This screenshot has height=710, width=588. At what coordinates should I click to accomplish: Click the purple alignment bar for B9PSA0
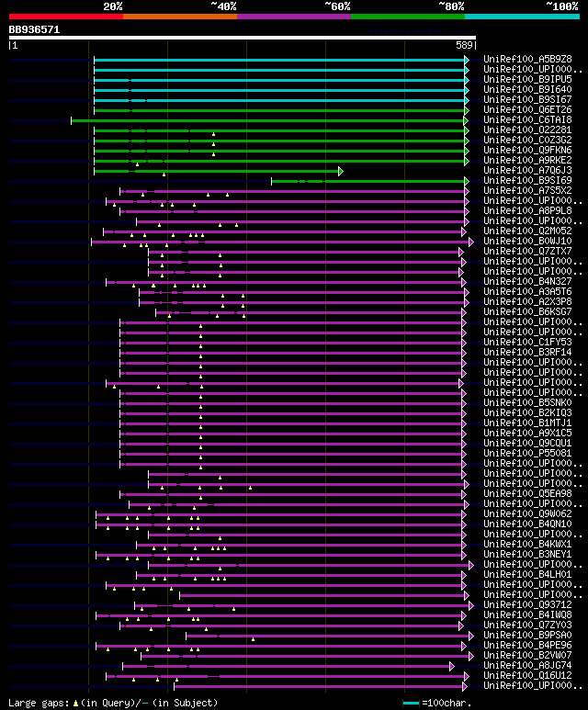330,637
